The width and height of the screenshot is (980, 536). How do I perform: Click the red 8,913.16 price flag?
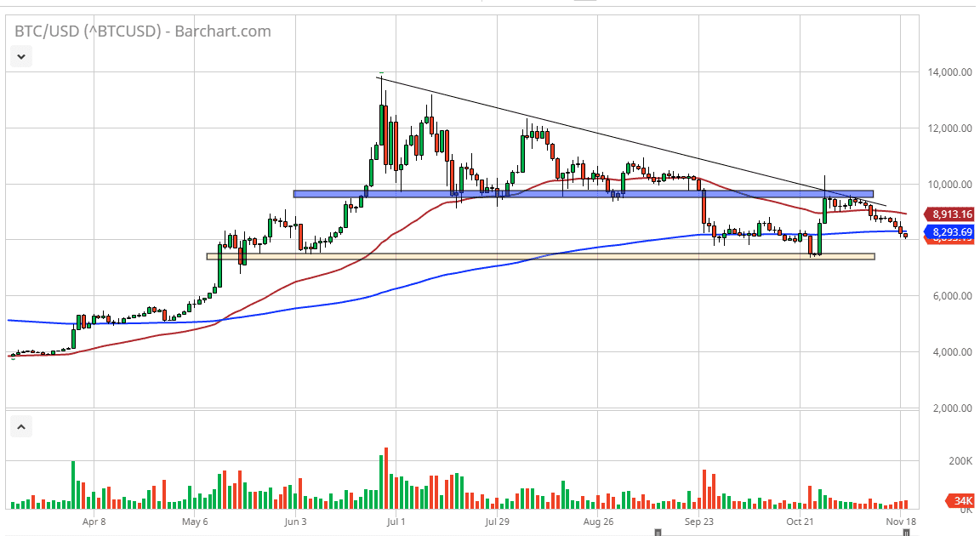tap(951, 215)
